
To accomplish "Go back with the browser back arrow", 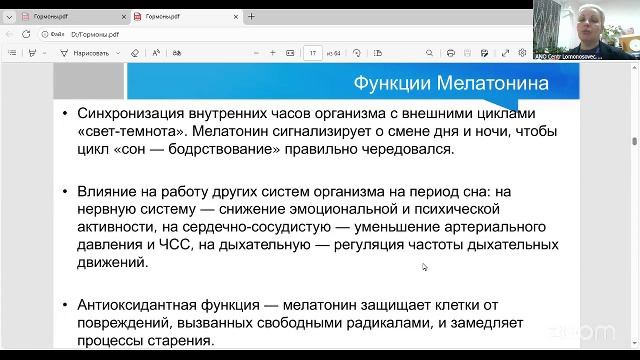I will [9, 34].
